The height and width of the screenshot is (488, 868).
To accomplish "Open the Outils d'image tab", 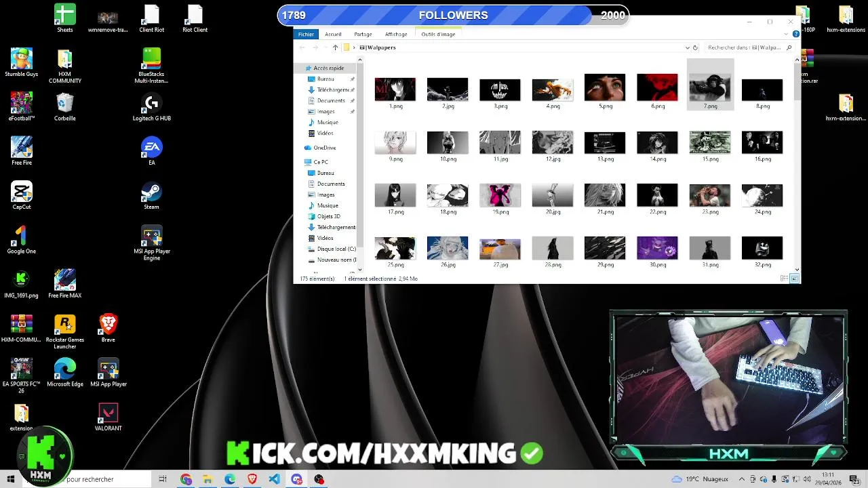I will click(438, 34).
